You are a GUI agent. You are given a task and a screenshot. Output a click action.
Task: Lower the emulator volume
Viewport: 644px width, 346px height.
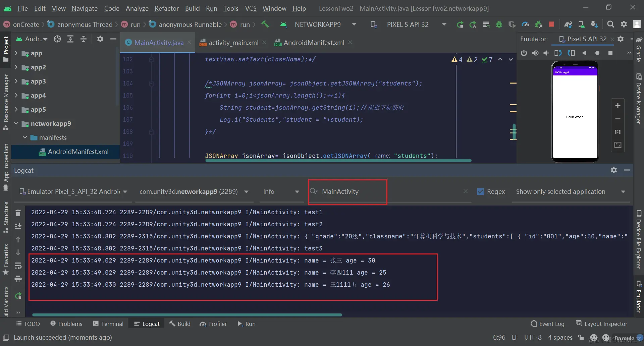pos(546,53)
